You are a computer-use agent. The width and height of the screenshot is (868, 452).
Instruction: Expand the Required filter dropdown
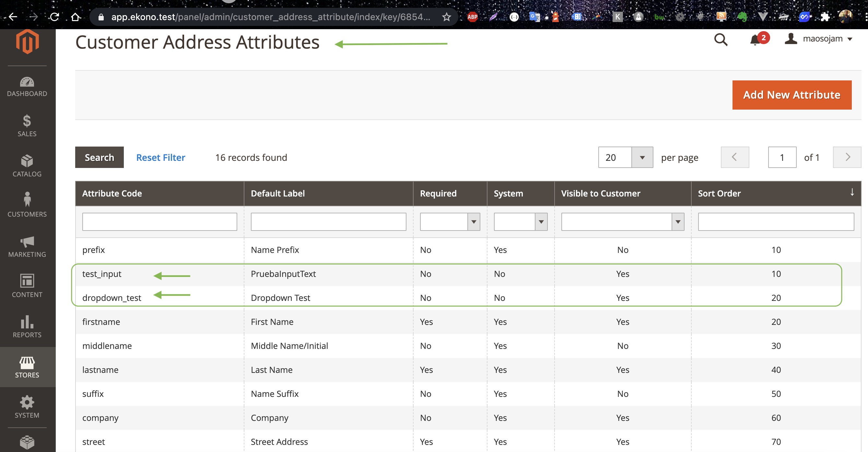(x=474, y=222)
